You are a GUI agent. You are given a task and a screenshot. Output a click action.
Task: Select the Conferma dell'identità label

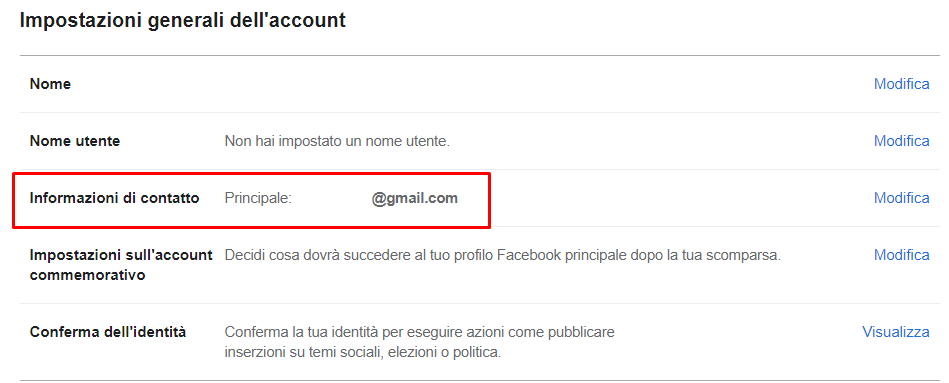pos(108,332)
